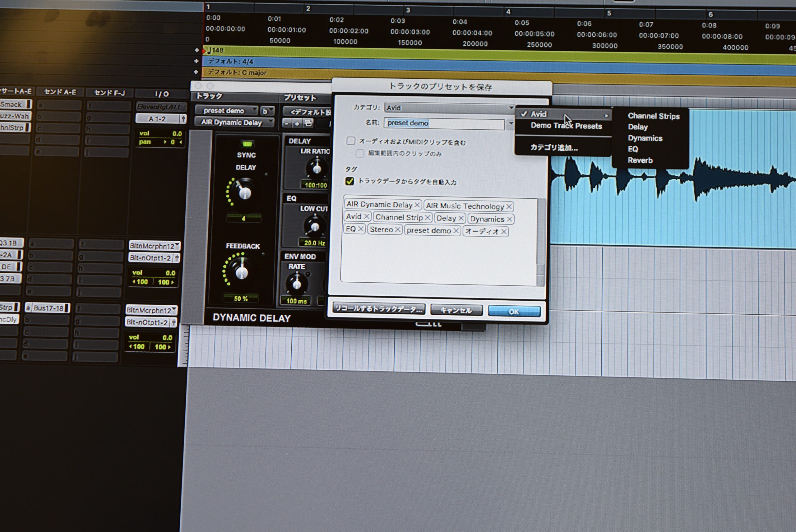Click the add key signature plus icon
796x532 pixels.
196,72
